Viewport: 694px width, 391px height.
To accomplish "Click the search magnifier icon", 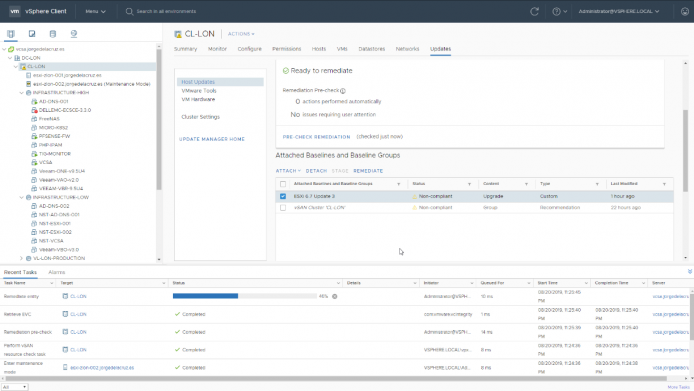I will [129, 12].
